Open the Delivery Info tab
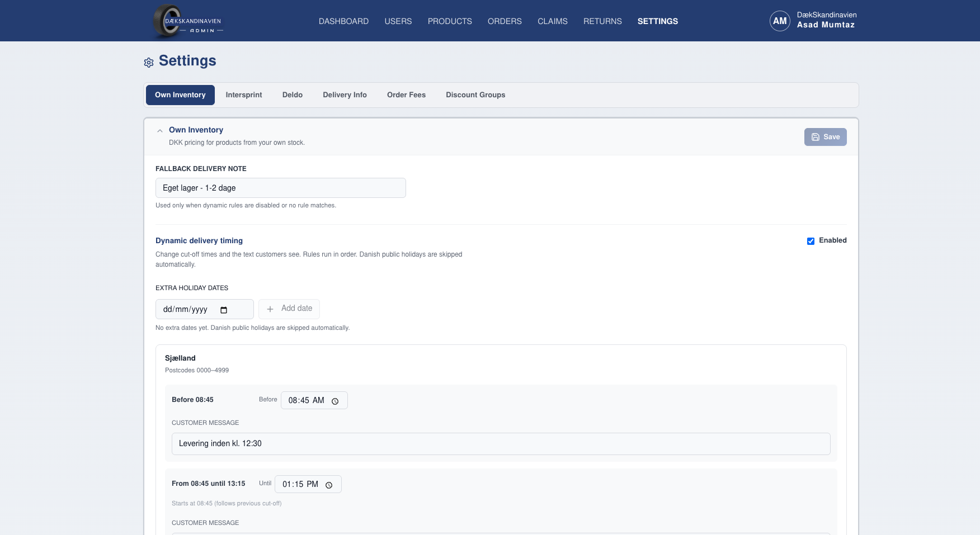980x535 pixels. pos(345,95)
